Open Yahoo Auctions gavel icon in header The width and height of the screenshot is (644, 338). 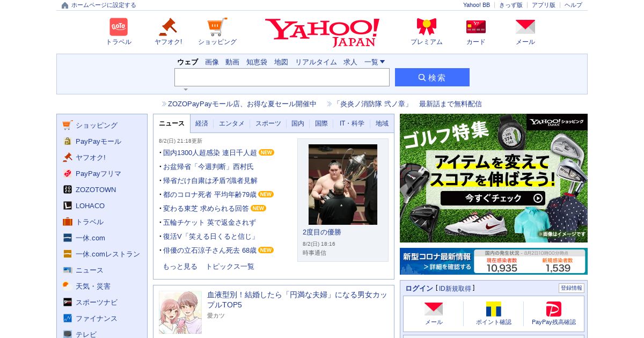[168, 27]
